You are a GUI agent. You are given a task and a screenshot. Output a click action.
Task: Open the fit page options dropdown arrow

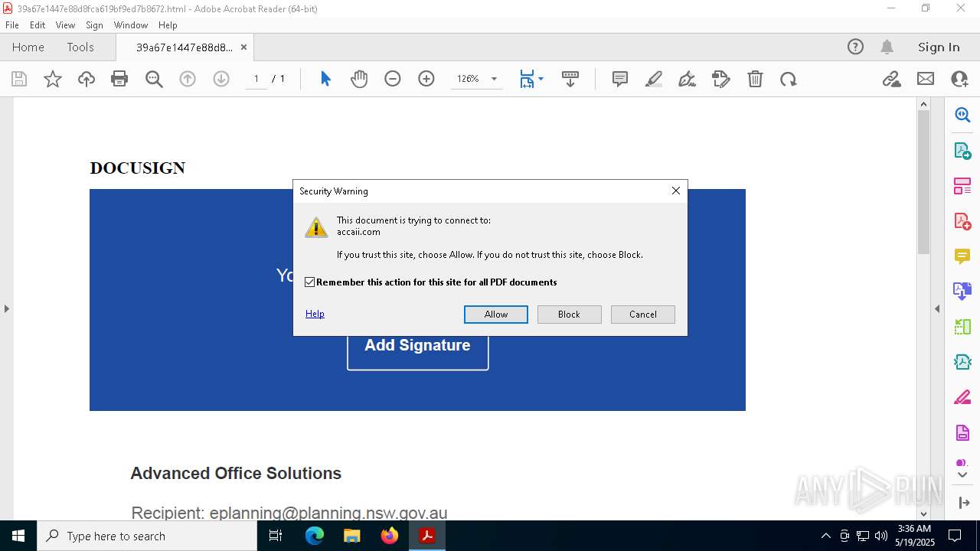pos(541,79)
